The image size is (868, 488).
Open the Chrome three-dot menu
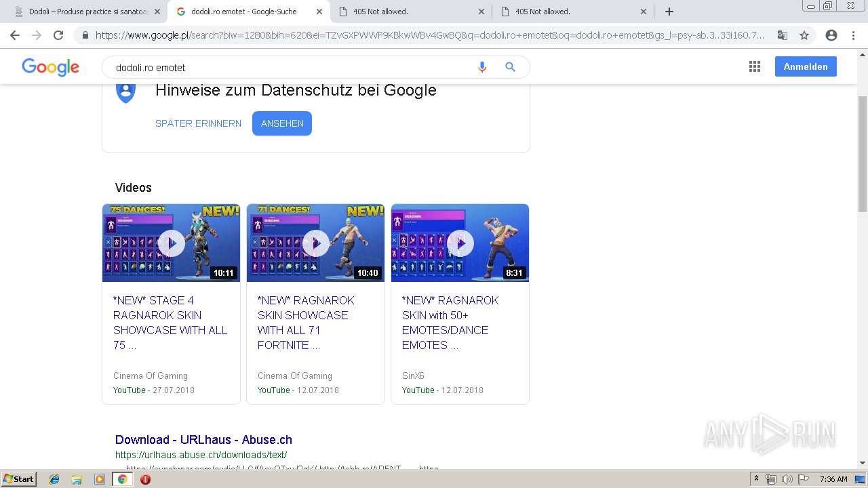[x=853, y=35]
